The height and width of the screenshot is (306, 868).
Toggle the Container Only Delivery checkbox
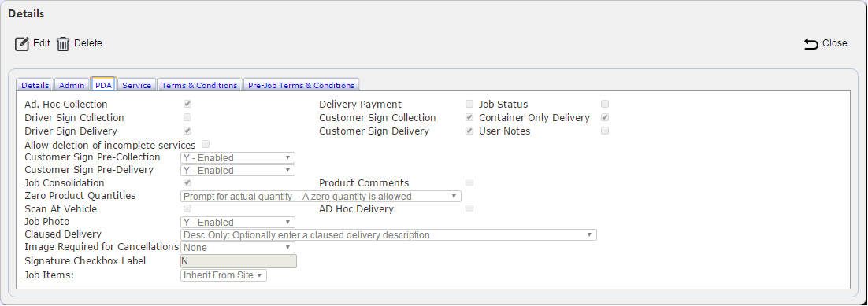click(x=605, y=117)
